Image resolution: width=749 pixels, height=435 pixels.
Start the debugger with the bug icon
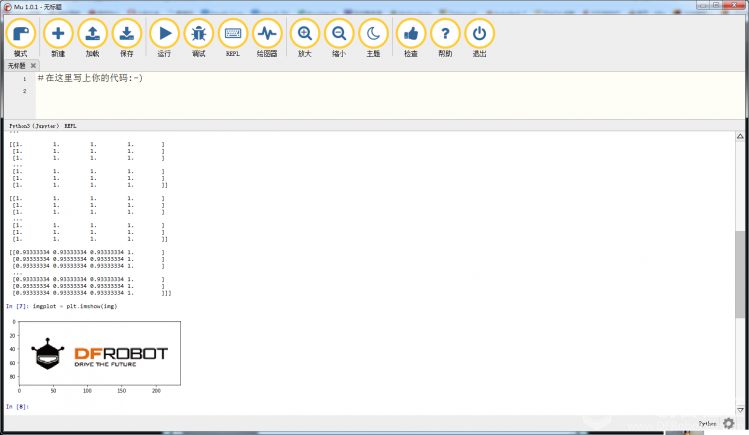coord(199,38)
